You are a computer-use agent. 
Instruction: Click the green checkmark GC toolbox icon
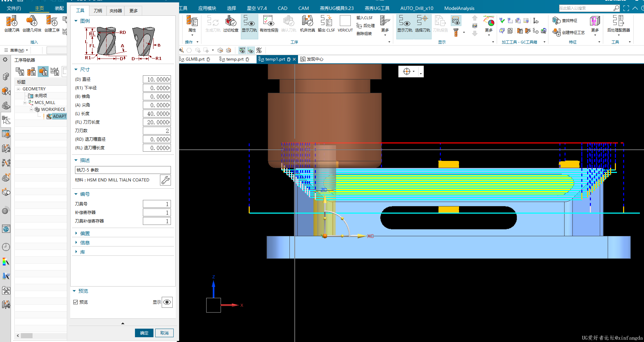coord(502,21)
